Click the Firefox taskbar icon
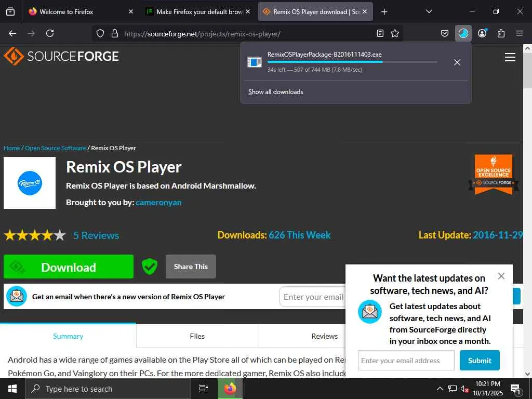Viewport: 532px width, 399px height. tap(230, 389)
